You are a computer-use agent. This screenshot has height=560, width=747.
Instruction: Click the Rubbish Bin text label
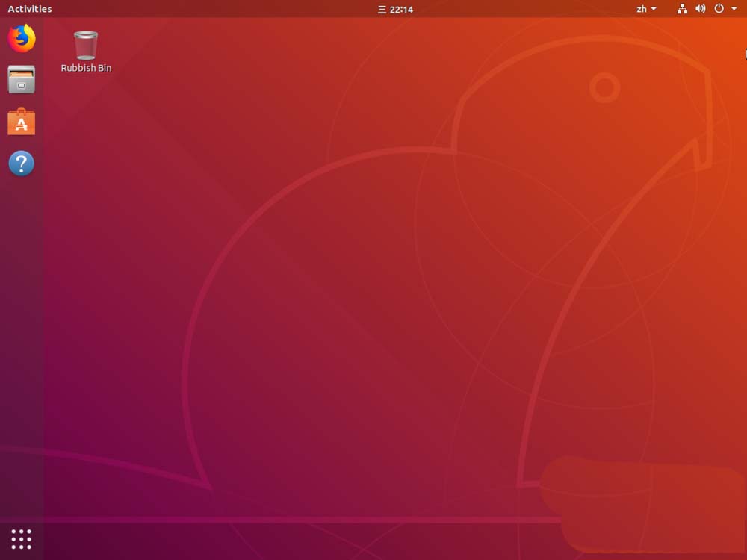click(x=86, y=68)
